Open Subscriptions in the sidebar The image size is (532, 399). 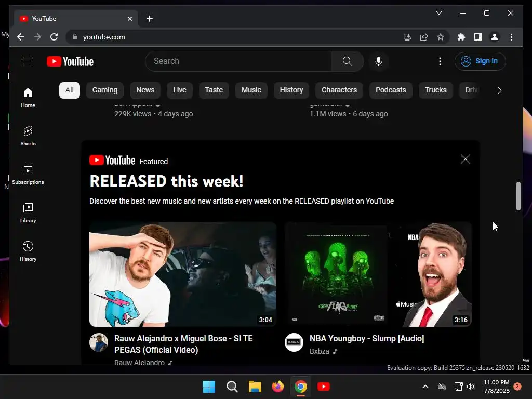pos(28,175)
